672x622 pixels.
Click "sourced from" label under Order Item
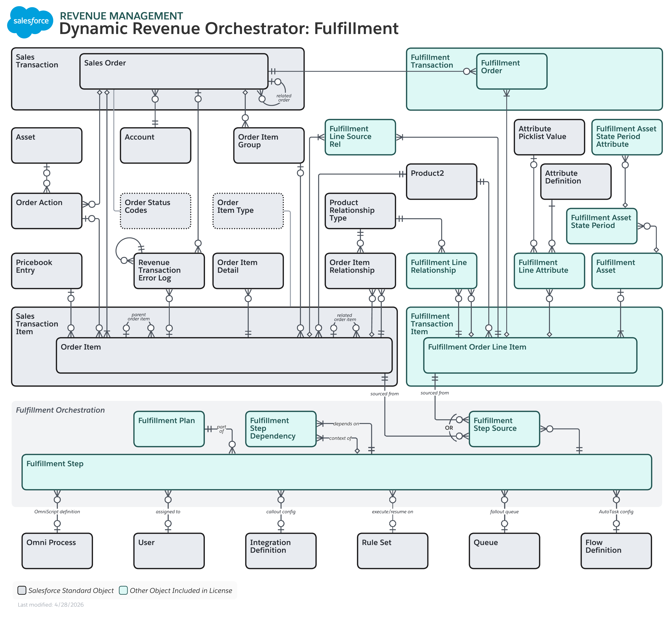click(x=385, y=394)
